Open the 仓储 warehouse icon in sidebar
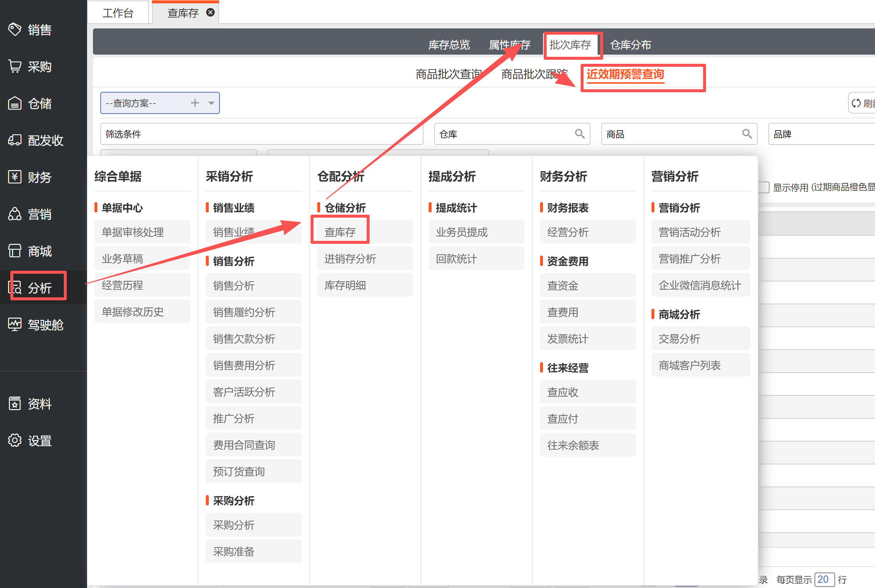The height and width of the screenshot is (588, 875). tap(15, 103)
